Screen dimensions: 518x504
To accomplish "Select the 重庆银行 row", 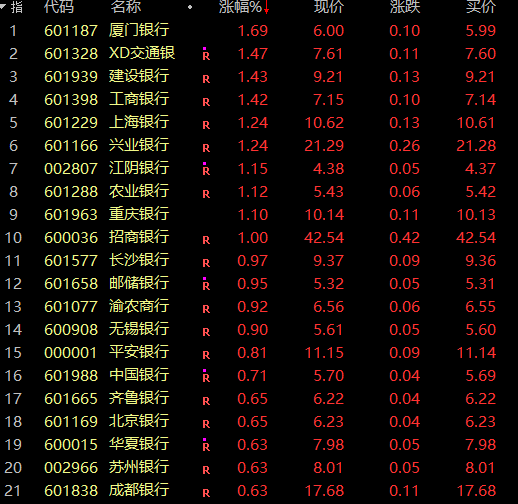I will (259, 214).
